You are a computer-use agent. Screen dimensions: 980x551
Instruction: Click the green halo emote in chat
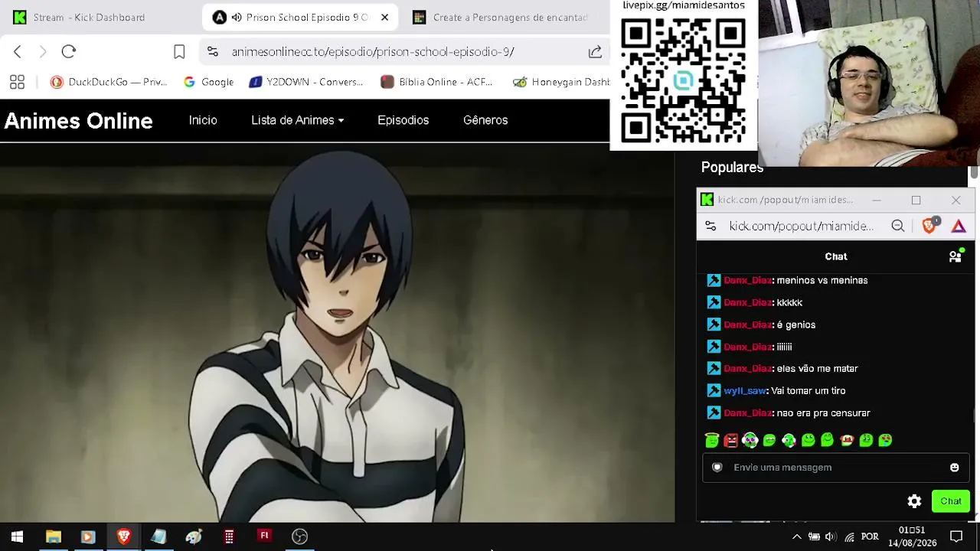click(712, 440)
